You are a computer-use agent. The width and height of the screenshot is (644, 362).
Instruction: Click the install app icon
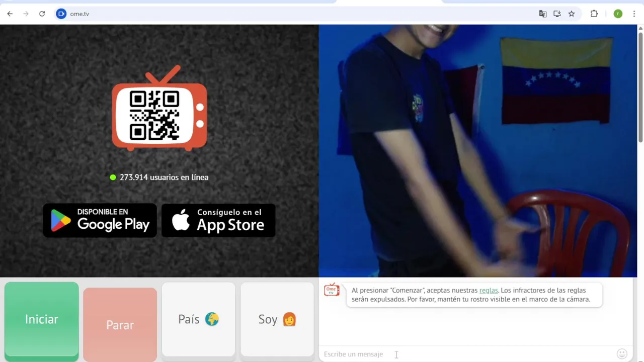(x=557, y=14)
